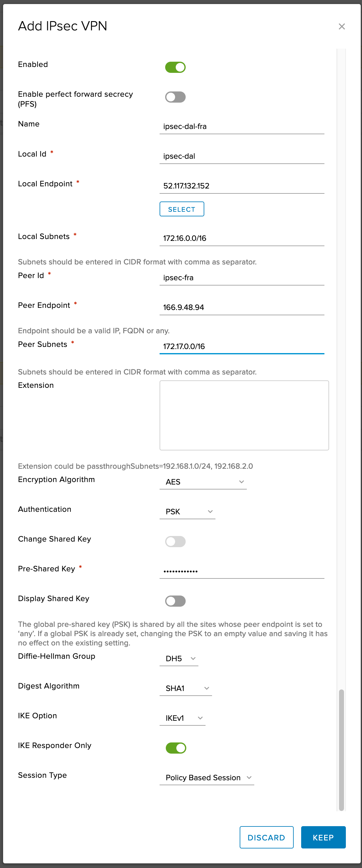Click inside the Extension text area
Screen dimensions: 362x868
[x=244, y=415]
